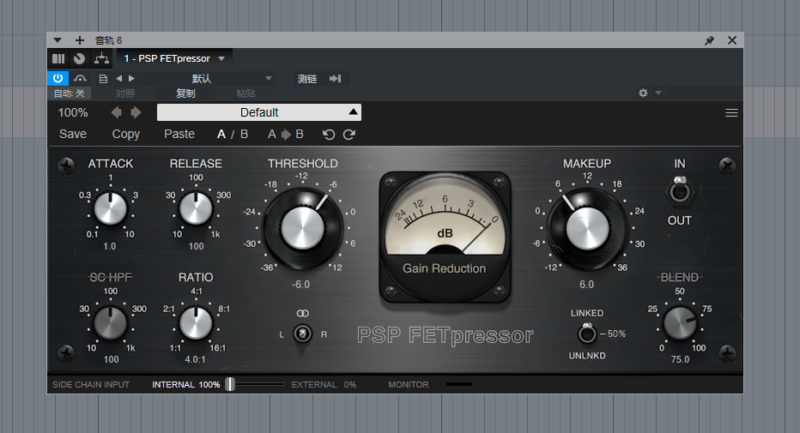This screenshot has height=433, width=800.
Task: Open the 默认 preset dropdown
Action: click(x=230, y=78)
